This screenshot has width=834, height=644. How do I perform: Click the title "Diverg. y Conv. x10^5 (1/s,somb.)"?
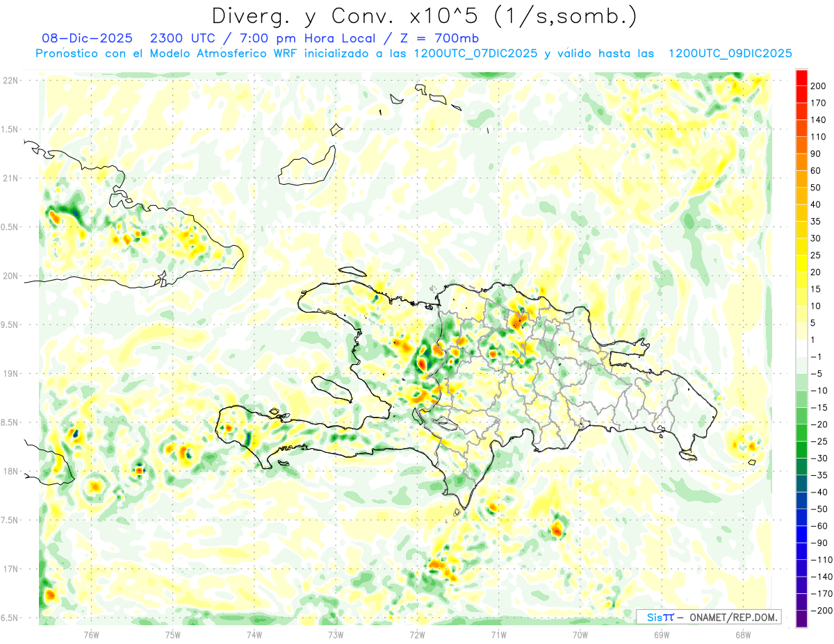coord(424,16)
